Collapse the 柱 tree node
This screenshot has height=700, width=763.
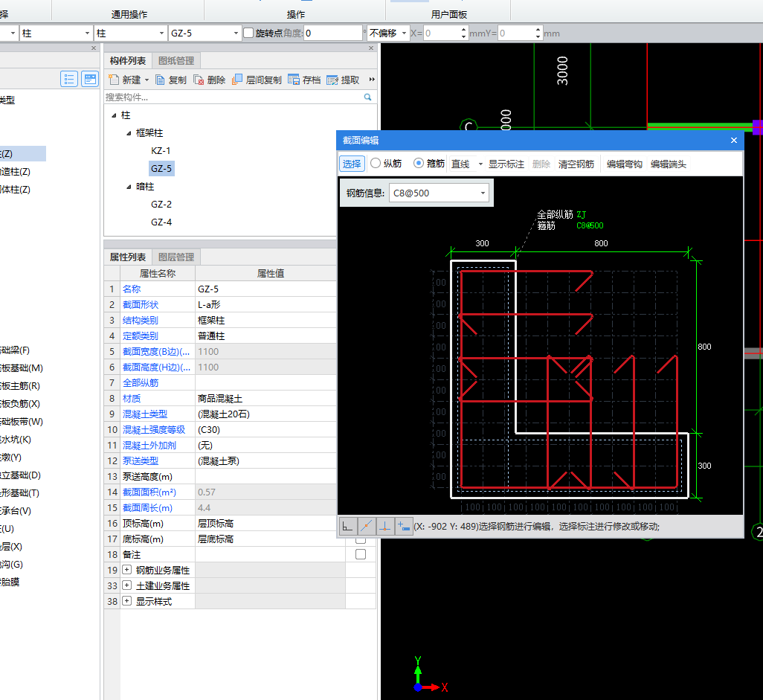(x=114, y=115)
